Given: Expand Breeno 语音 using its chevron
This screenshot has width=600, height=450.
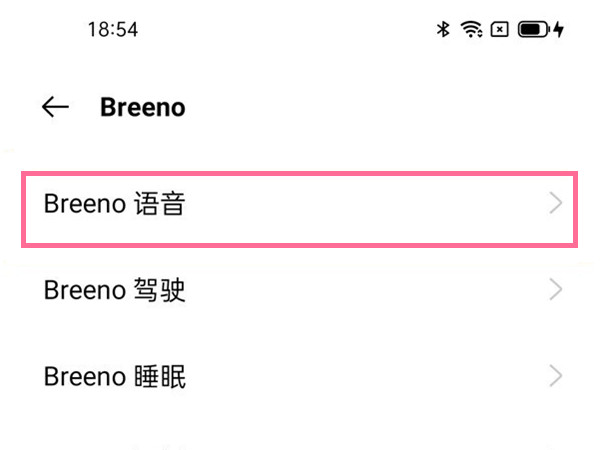Looking at the screenshot, I should click(556, 205).
